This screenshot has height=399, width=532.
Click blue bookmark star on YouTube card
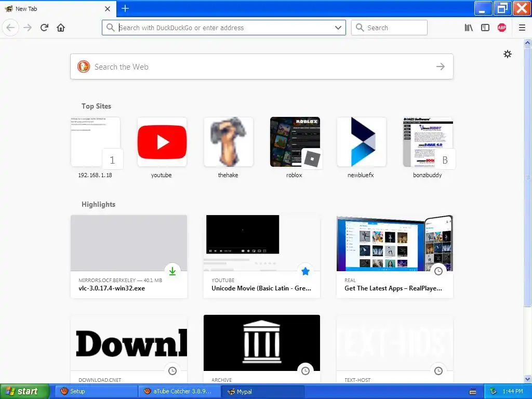click(305, 271)
